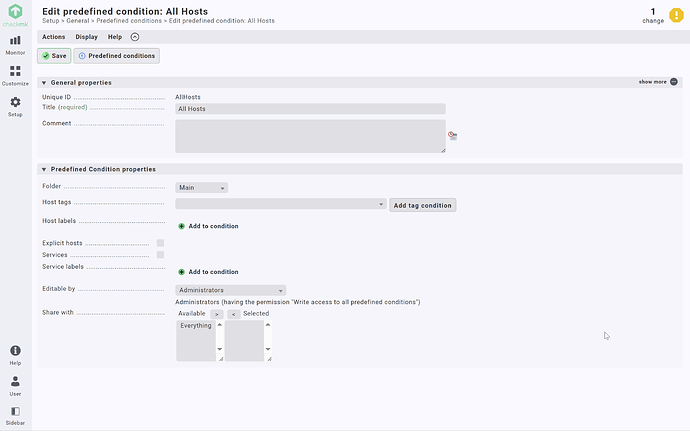Collapse the menu bar with round arrow icon

[x=135, y=37]
